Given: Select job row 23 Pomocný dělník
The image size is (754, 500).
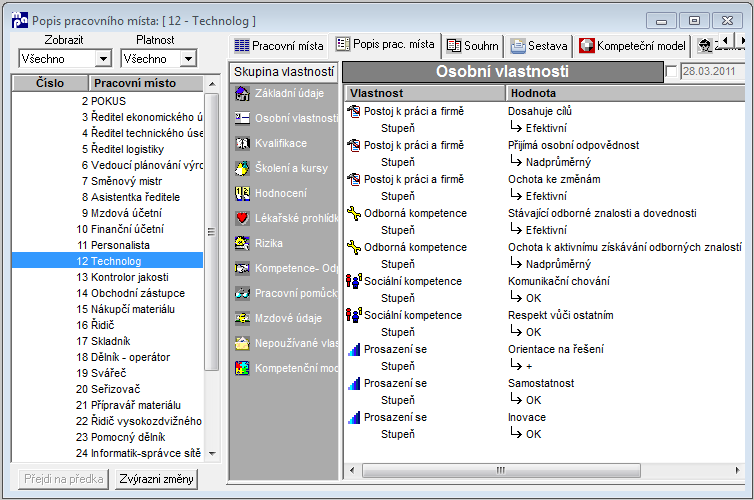Looking at the screenshot, I should pos(107,437).
